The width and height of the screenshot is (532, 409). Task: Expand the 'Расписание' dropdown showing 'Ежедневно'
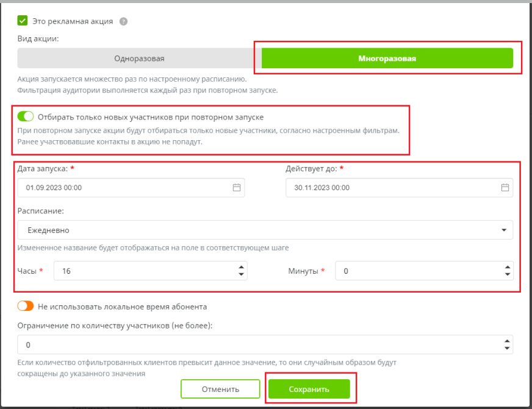[x=265, y=230]
